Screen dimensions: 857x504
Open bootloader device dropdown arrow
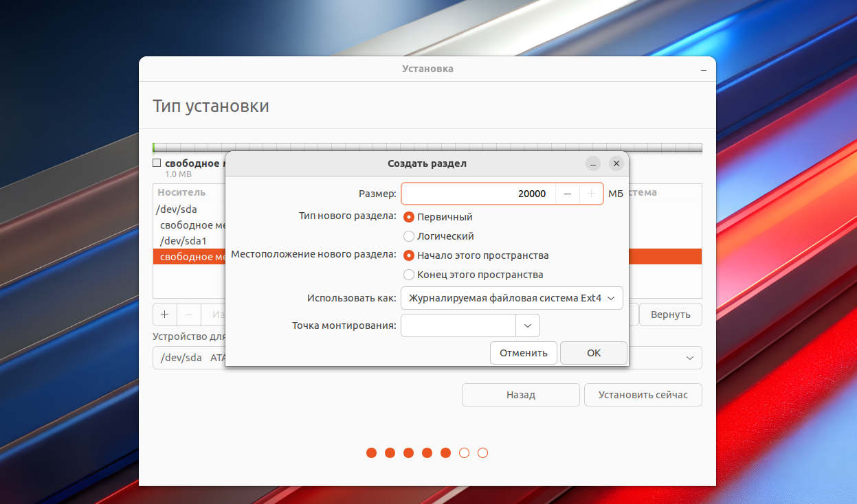(x=689, y=358)
